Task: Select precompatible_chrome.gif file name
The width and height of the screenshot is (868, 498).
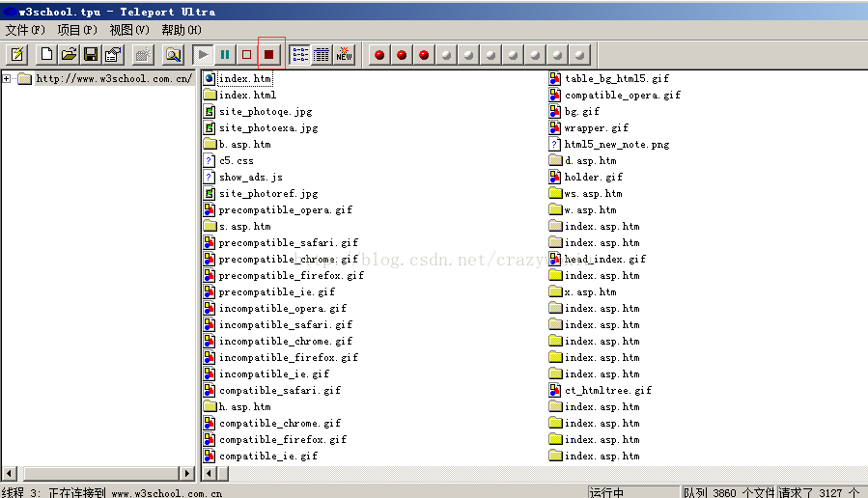Action: point(289,259)
